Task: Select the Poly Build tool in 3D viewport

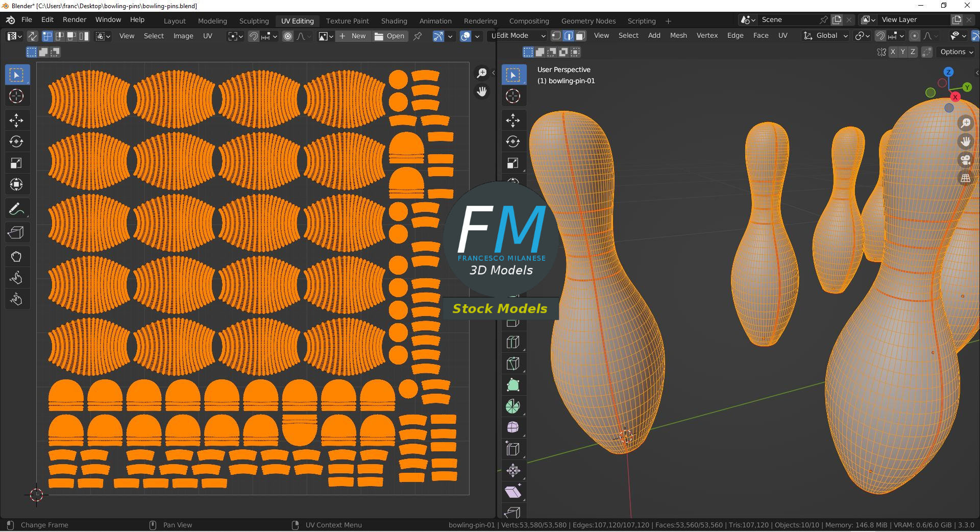Action: coord(513,385)
